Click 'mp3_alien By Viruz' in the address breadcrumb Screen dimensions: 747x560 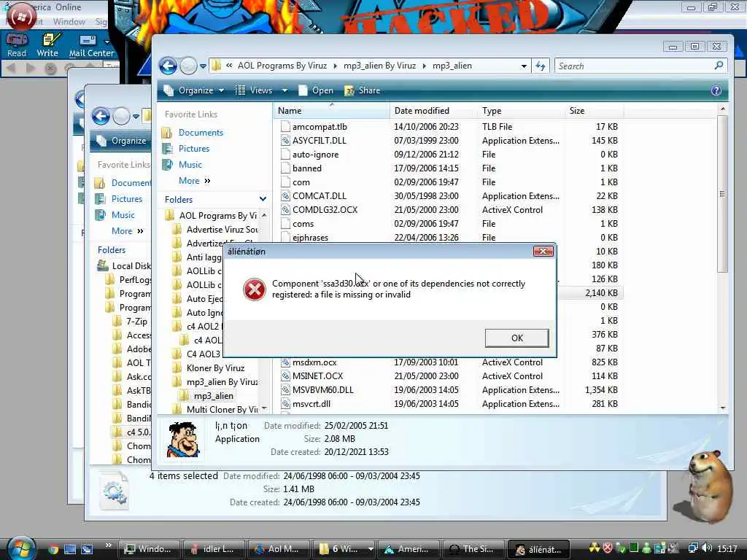coord(379,66)
